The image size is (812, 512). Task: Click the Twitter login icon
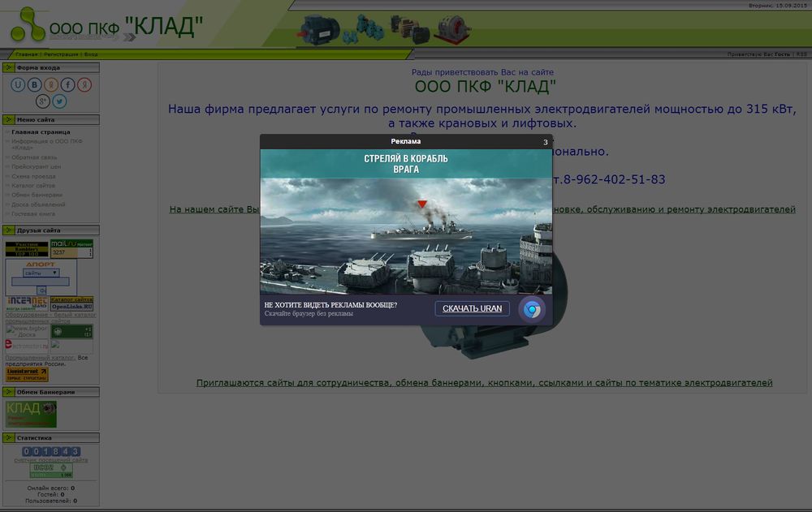[x=59, y=101]
